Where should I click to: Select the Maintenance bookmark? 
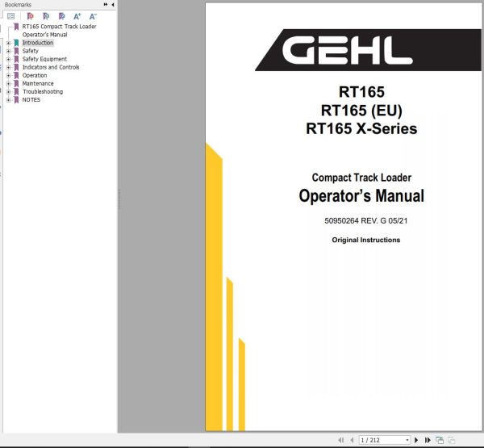[38, 83]
